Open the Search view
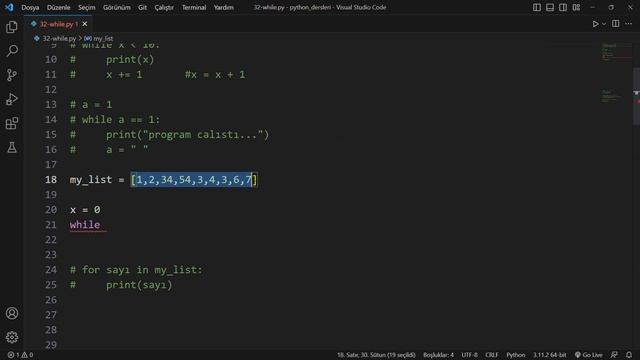The width and height of the screenshot is (640, 360). [x=12, y=51]
